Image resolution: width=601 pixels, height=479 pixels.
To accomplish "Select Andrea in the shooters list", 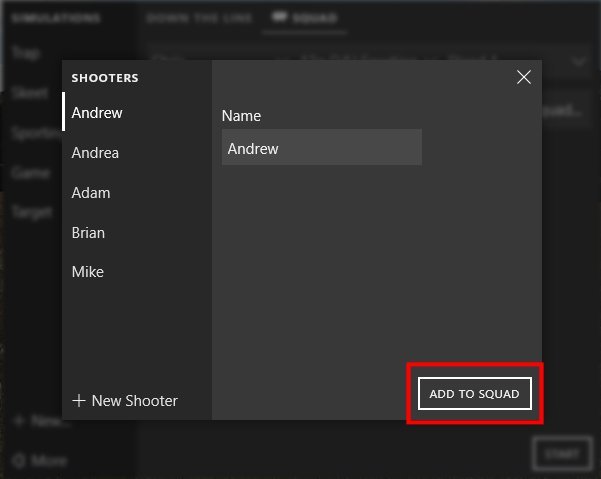I will pos(95,153).
